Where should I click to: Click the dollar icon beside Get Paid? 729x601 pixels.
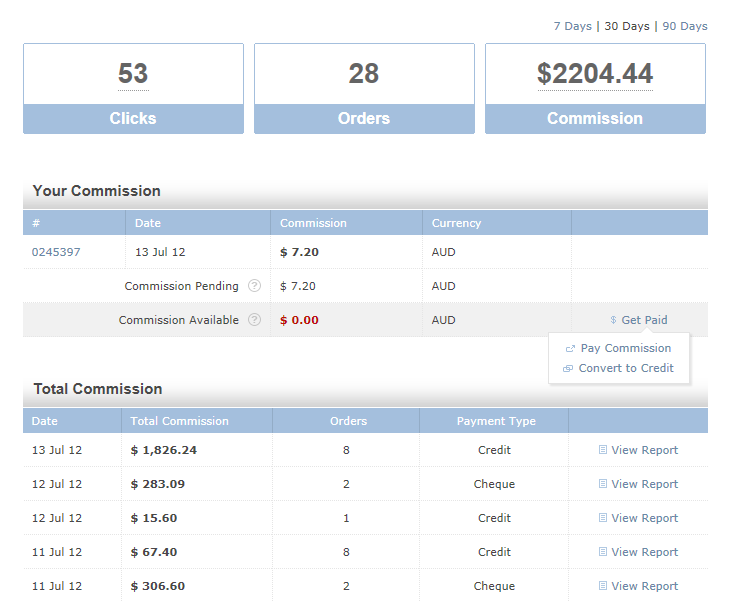click(613, 320)
